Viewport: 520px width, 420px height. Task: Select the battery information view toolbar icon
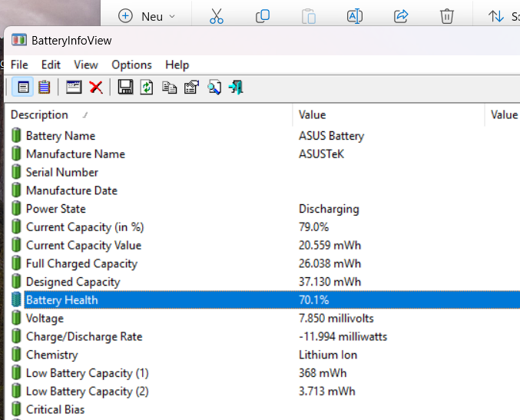[22, 88]
